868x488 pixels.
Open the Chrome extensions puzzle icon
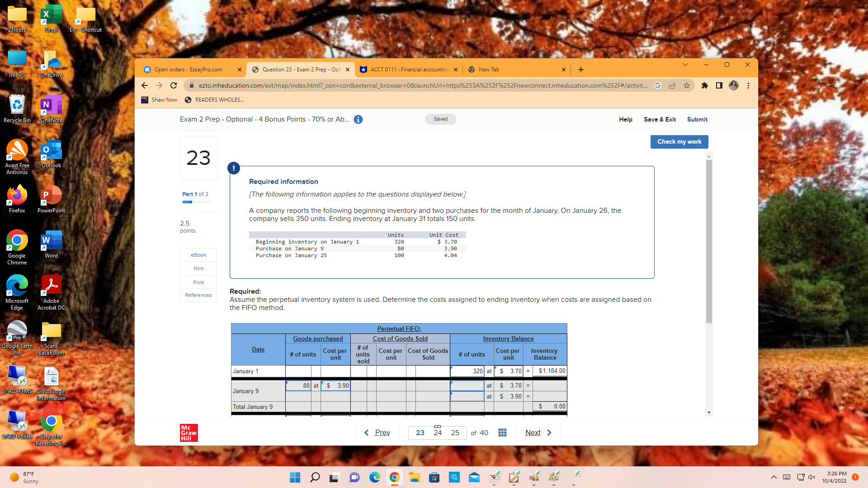[x=704, y=85]
